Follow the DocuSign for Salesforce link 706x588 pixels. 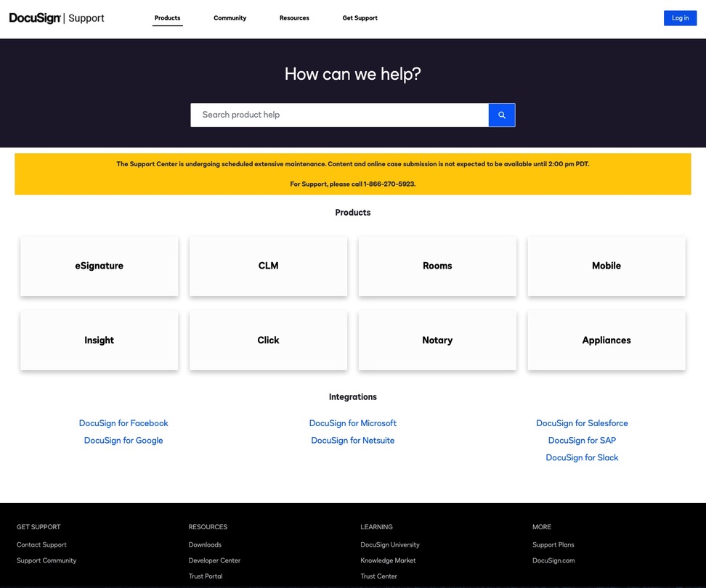[x=583, y=423]
